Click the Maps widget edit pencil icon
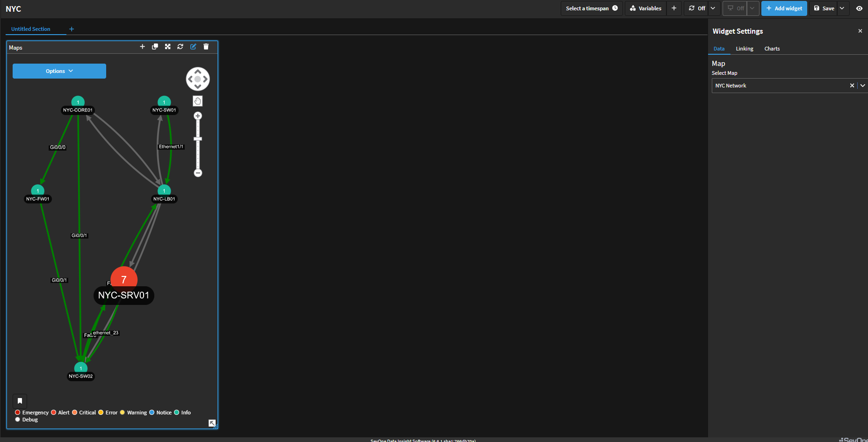Viewport: 868px width, 442px height. coord(193,47)
